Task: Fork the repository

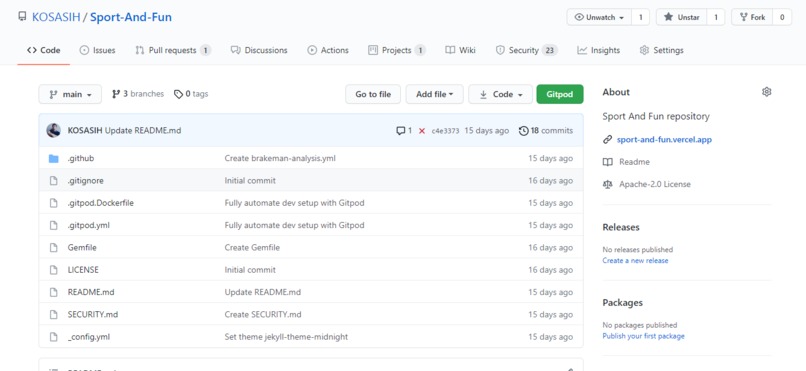Action: [x=752, y=17]
